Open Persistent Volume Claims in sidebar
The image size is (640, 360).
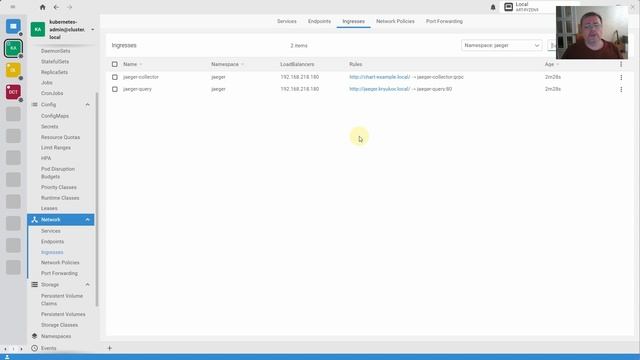(x=62, y=300)
